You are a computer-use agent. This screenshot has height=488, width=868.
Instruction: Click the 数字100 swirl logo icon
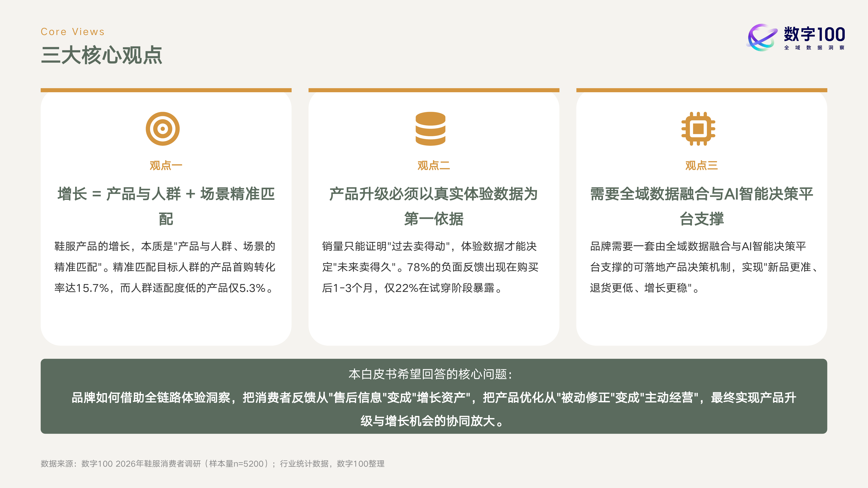point(762,37)
